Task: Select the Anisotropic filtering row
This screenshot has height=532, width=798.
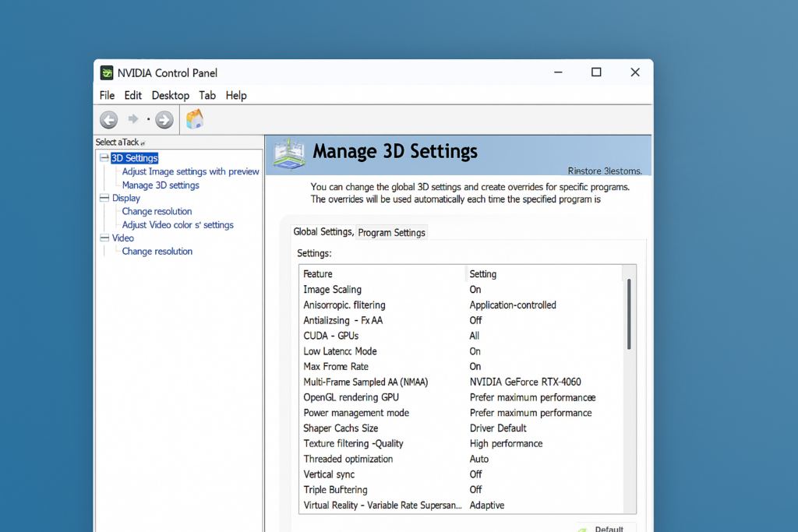Action: click(461, 305)
